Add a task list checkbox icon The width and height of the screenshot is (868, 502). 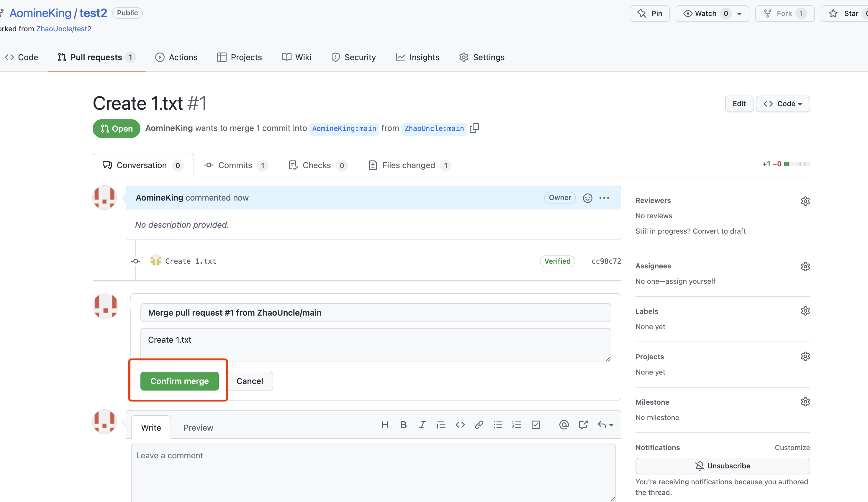535,425
